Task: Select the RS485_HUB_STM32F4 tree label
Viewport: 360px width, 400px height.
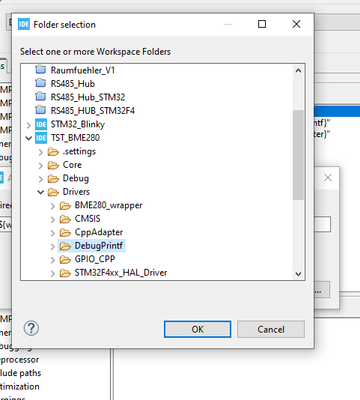Action: (x=93, y=110)
